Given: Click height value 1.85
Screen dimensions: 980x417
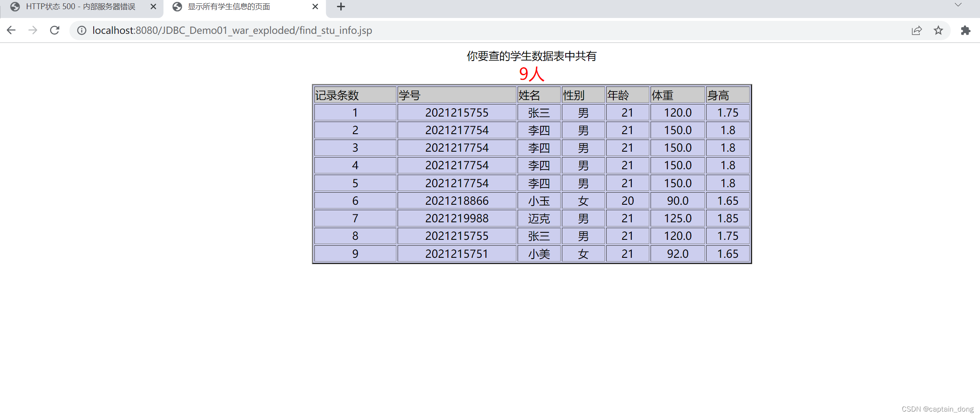Looking at the screenshot, I should pyautogui.click(x=728, y=218).
